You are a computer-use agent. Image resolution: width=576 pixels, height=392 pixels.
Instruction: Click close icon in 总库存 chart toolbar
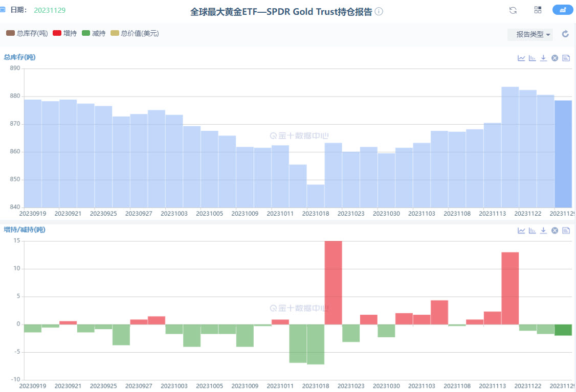tap(555, 58)
